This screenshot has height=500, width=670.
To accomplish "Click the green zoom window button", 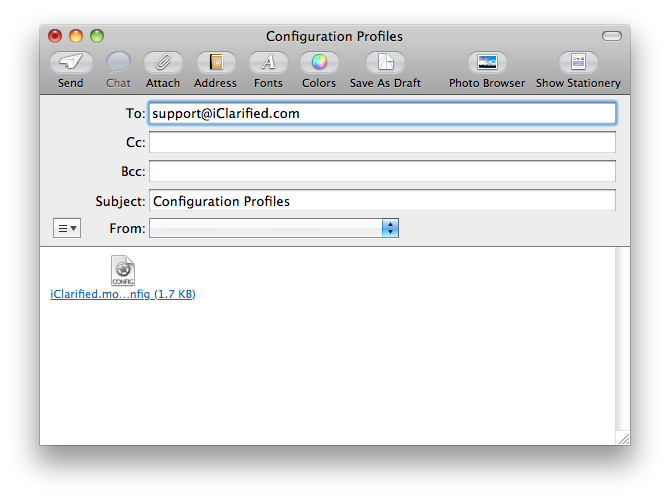I will [97, 36].
